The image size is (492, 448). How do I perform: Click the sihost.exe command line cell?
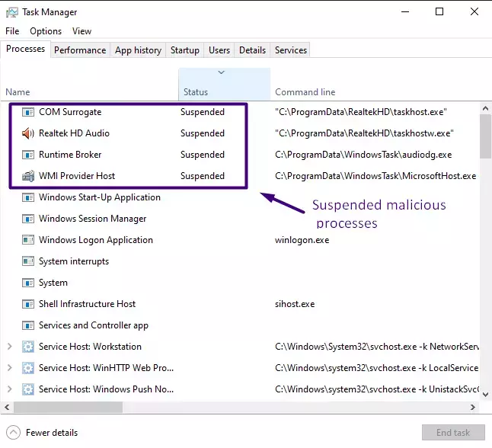(295, 304)
